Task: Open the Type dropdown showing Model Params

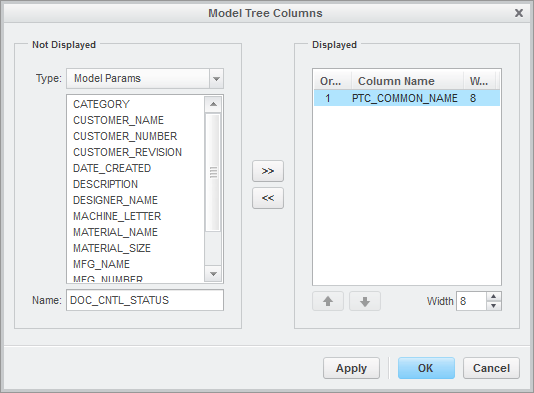Action: [x=145, y=78]
